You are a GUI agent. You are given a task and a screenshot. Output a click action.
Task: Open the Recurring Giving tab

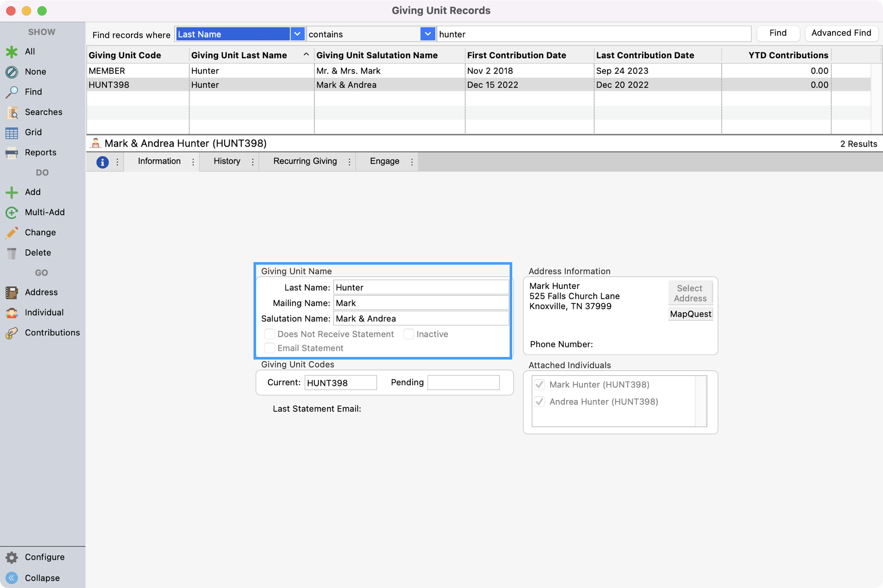point(305,161)
